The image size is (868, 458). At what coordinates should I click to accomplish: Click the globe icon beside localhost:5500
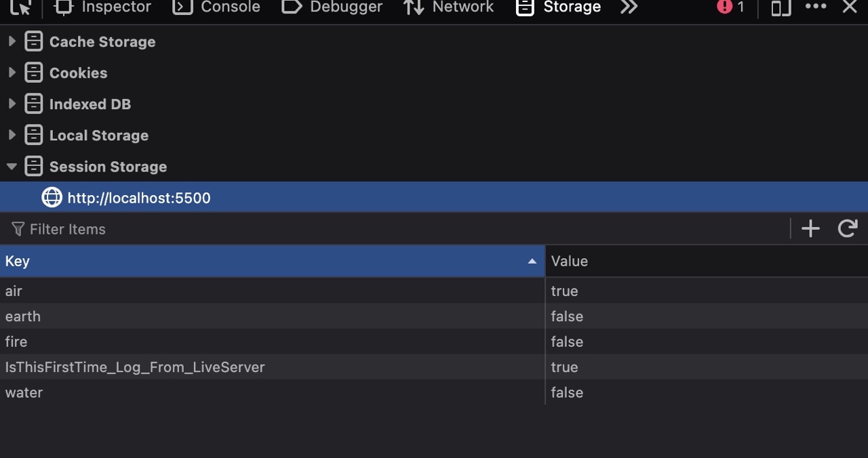coord(52,197)
